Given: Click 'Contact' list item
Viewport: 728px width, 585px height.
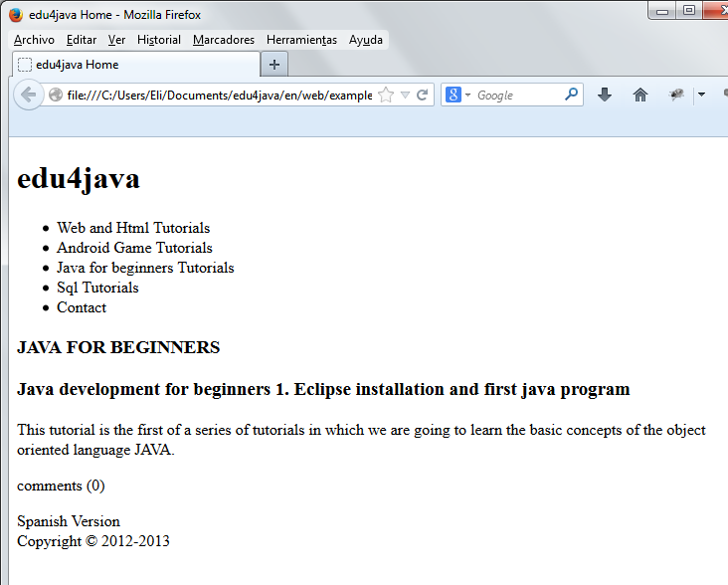Looking at the screenshot, I should tap(82, 307).
